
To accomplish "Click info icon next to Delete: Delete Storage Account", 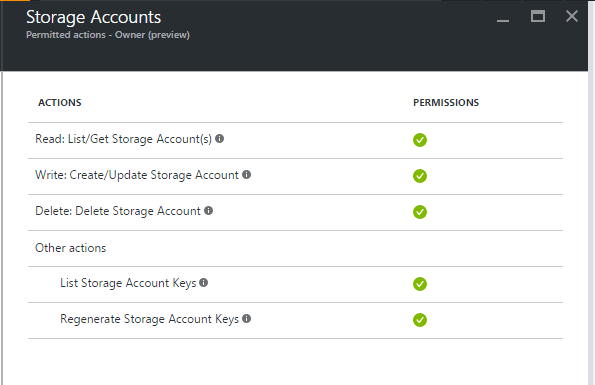I will pyautogui.click(x=208, y=211).
